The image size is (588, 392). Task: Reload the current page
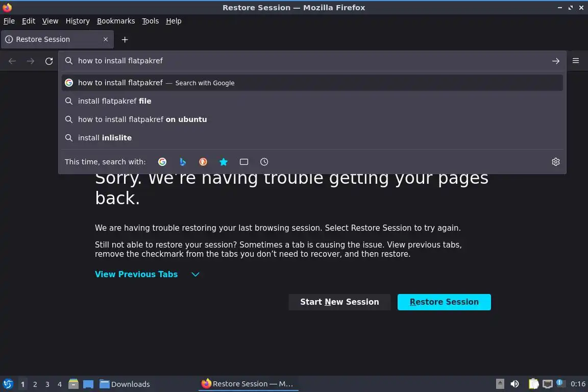tap(49, 61)
